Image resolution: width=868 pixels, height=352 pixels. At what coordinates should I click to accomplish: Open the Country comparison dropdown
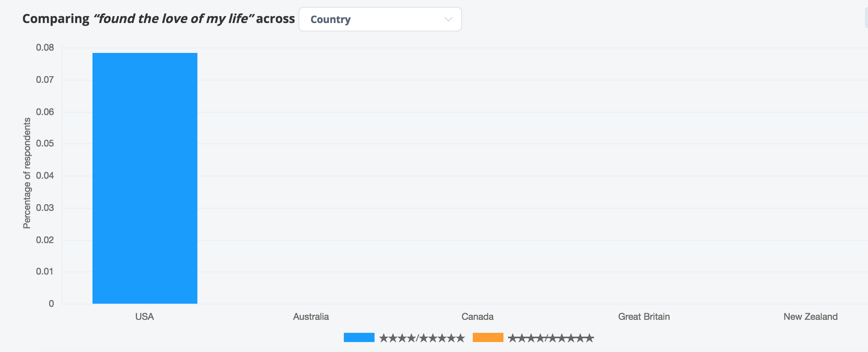(380, 19)
